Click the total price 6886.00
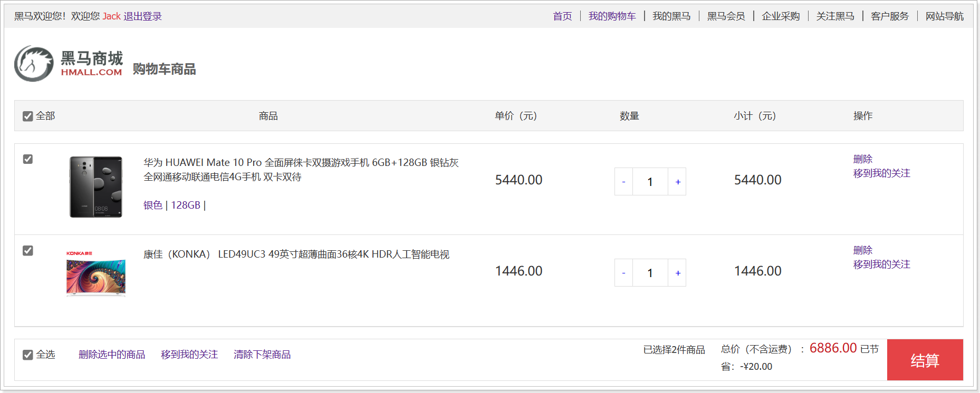Screen dimensions: 980x393 [833, 348]
